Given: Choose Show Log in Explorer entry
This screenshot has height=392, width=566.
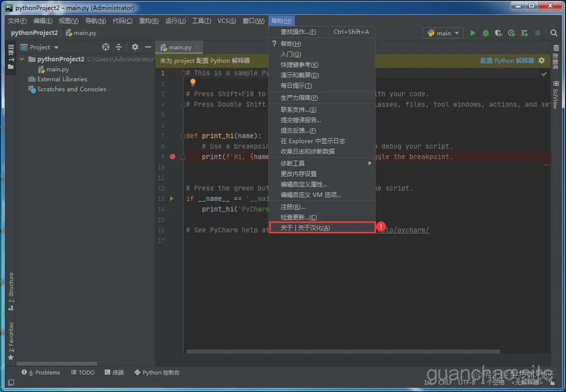Looking at the screenshot, I should (x=322, y=141).
